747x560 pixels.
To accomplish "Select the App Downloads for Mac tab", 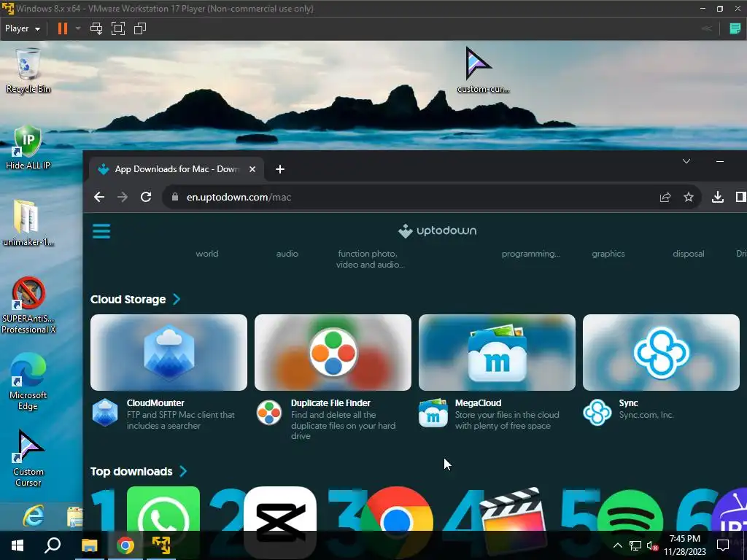I will click(176, 169).
